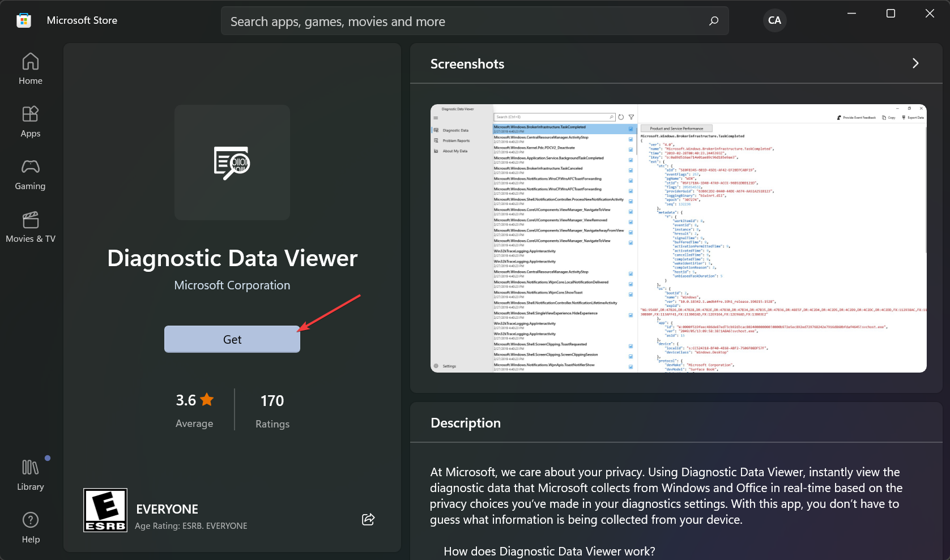Open the Apps section
Screen dimensions: 950x560
tap(31, 122)
